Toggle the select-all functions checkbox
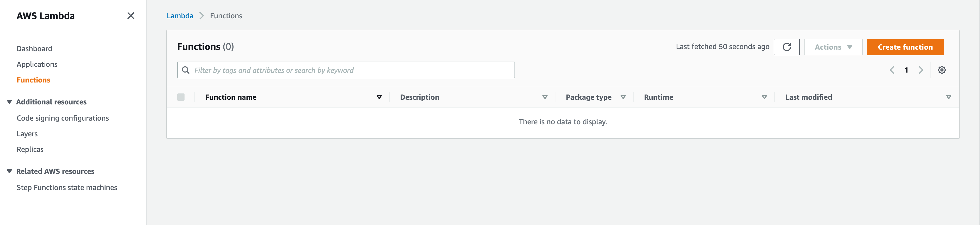980x225 pixels. coord(181,97)
